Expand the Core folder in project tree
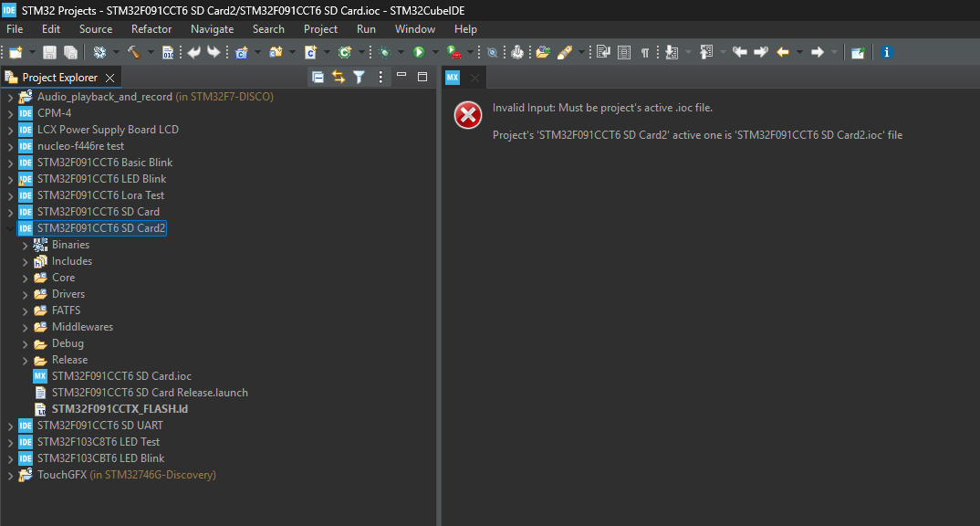 25,278
